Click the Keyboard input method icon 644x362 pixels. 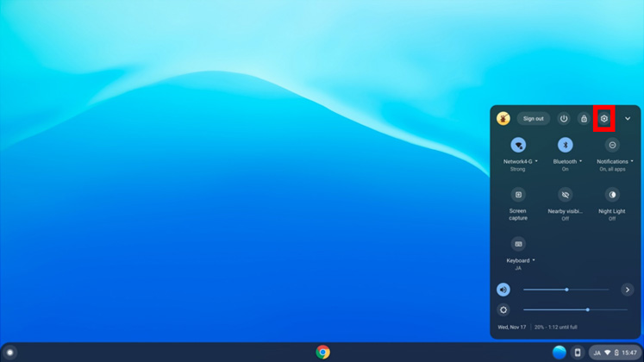[518, 244]
